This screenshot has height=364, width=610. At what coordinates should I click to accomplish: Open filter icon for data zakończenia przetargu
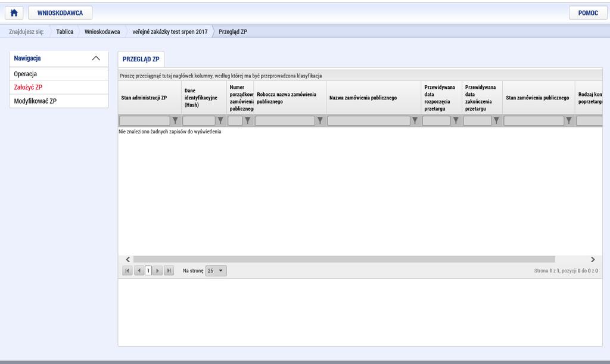(496, 120)
